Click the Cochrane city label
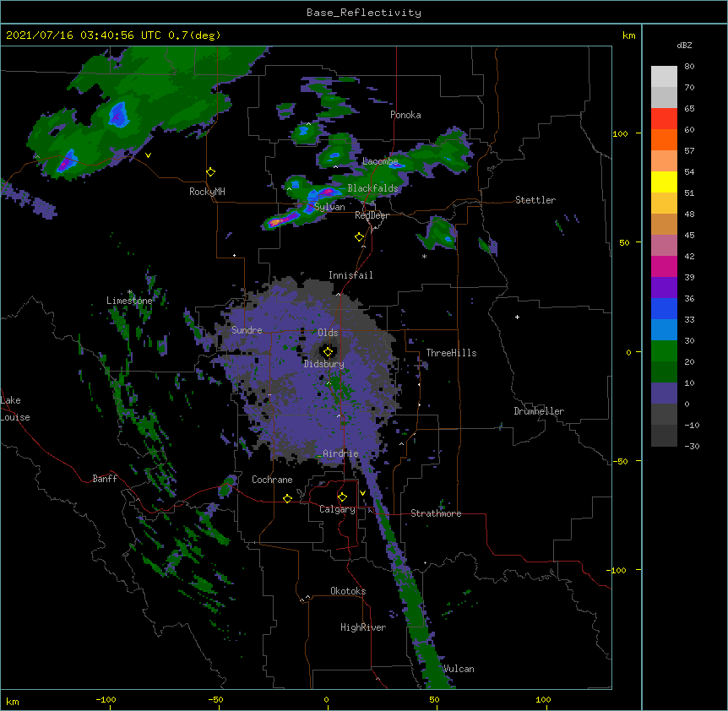 [x=272, y=480]
